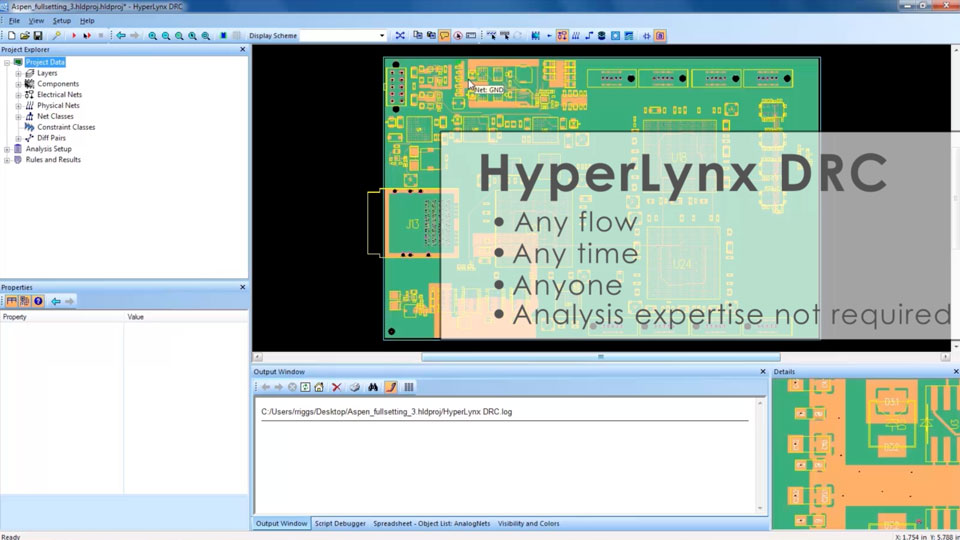Click the printer icon in Output Window

tap(354, 387)
